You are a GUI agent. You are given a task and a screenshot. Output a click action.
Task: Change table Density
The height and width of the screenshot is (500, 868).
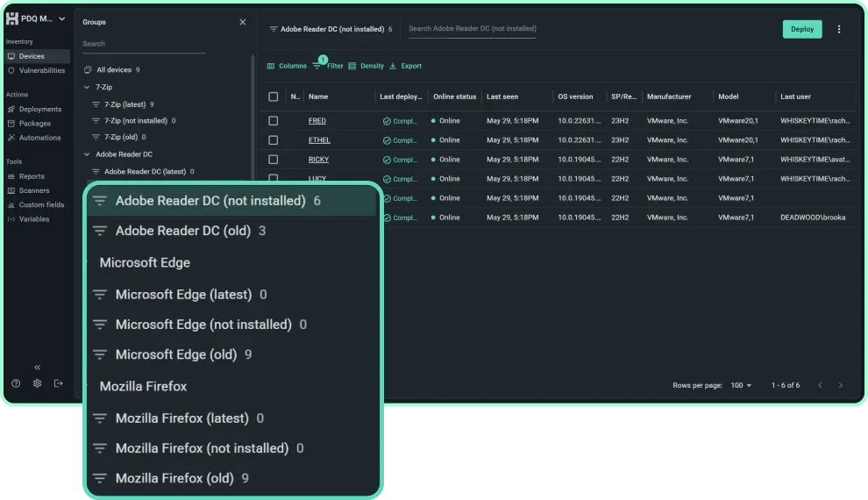(366, 66)
